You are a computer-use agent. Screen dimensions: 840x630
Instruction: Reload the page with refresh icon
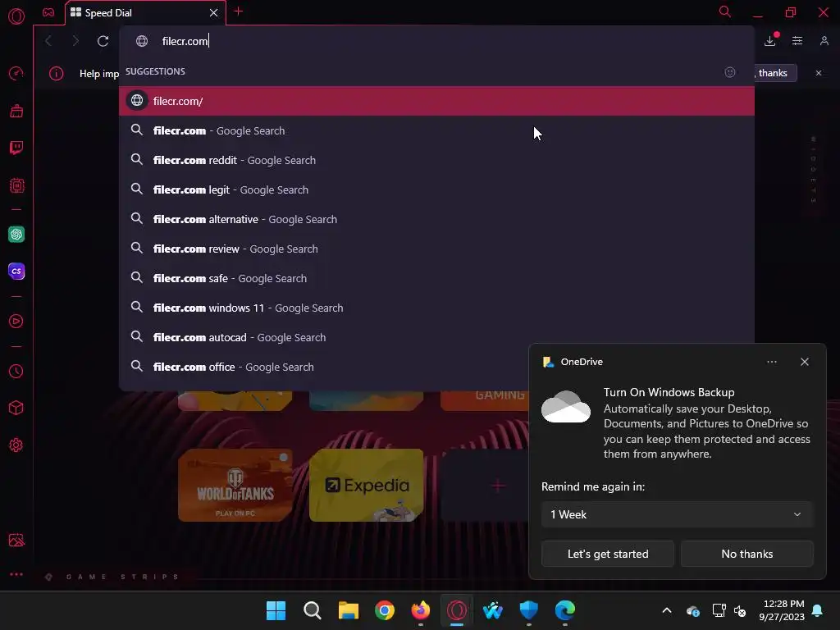[x=103, y=41]
